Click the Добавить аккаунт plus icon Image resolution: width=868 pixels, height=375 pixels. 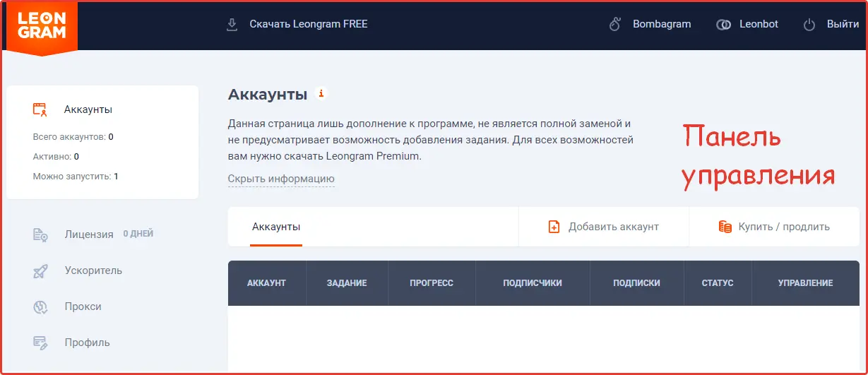point(554,227)
